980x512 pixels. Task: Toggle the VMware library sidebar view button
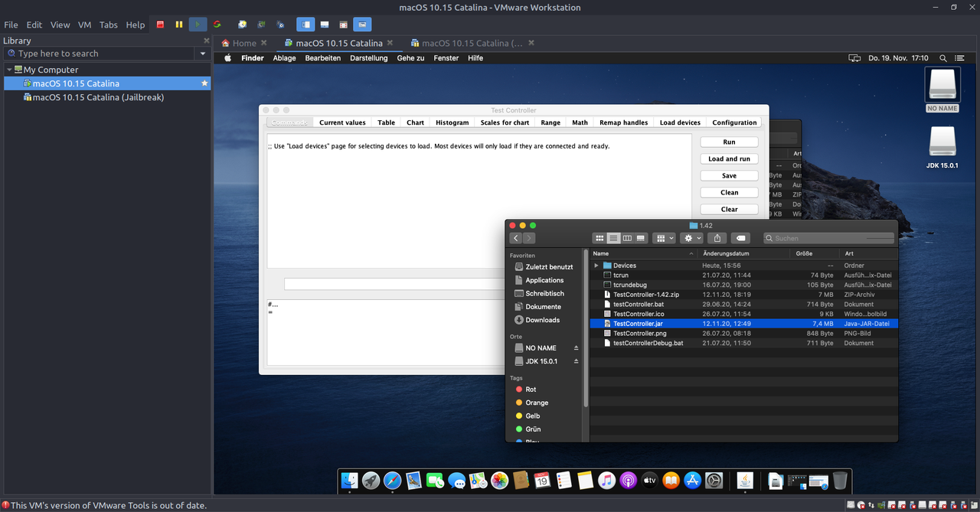pos(305,24)
